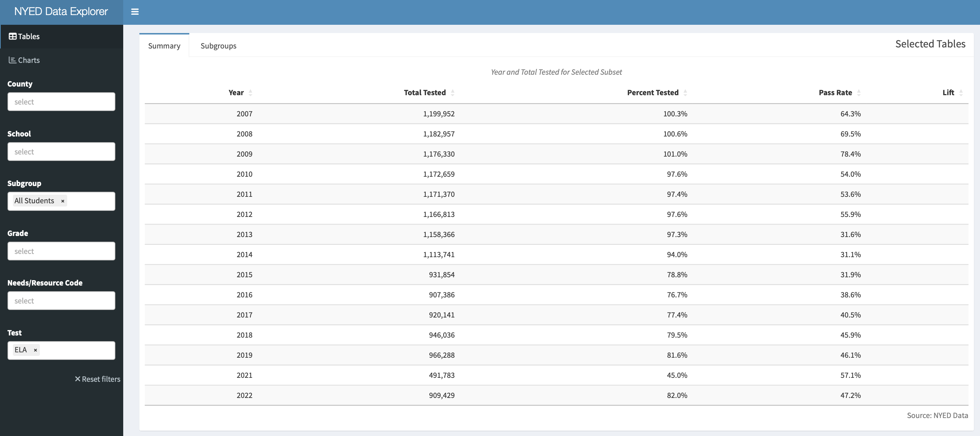Open the County select dropdown
Viewport: 980px width, 436px height.
click(x=61, y=102)
